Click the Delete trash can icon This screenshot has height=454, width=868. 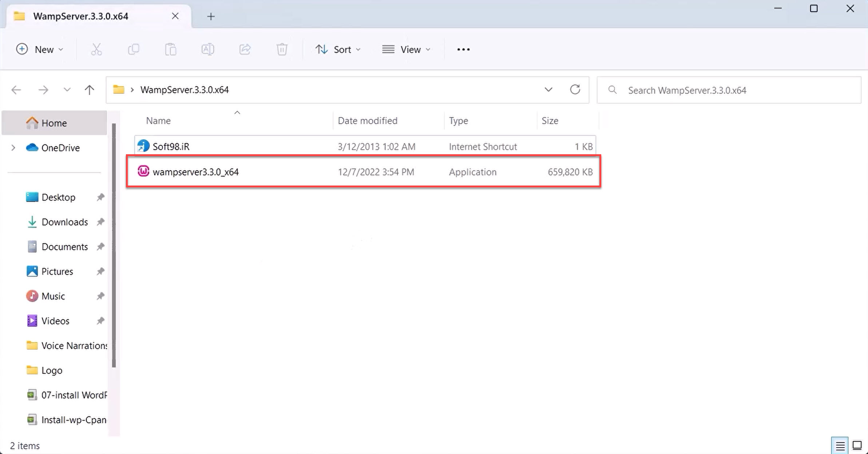coord(282,49)
